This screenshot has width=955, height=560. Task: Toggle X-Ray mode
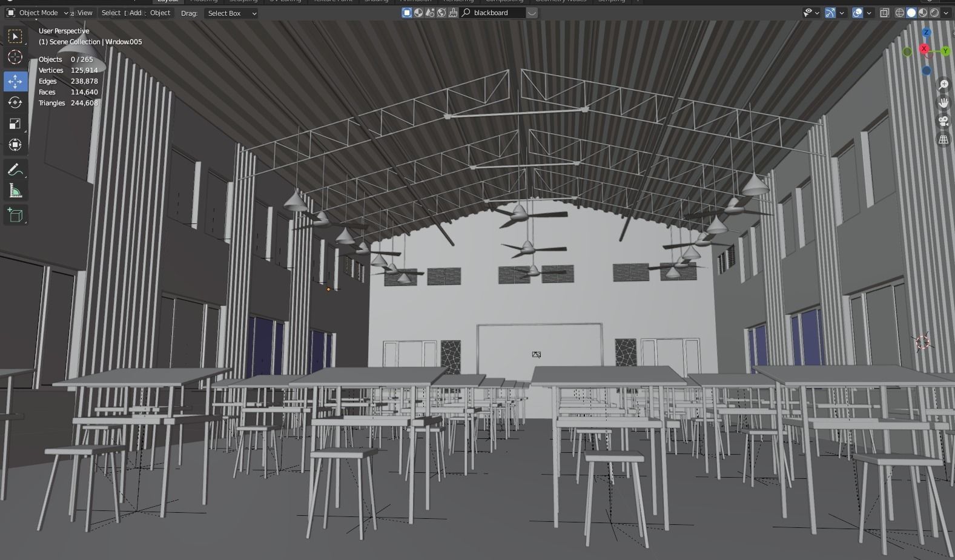(885, 13)
